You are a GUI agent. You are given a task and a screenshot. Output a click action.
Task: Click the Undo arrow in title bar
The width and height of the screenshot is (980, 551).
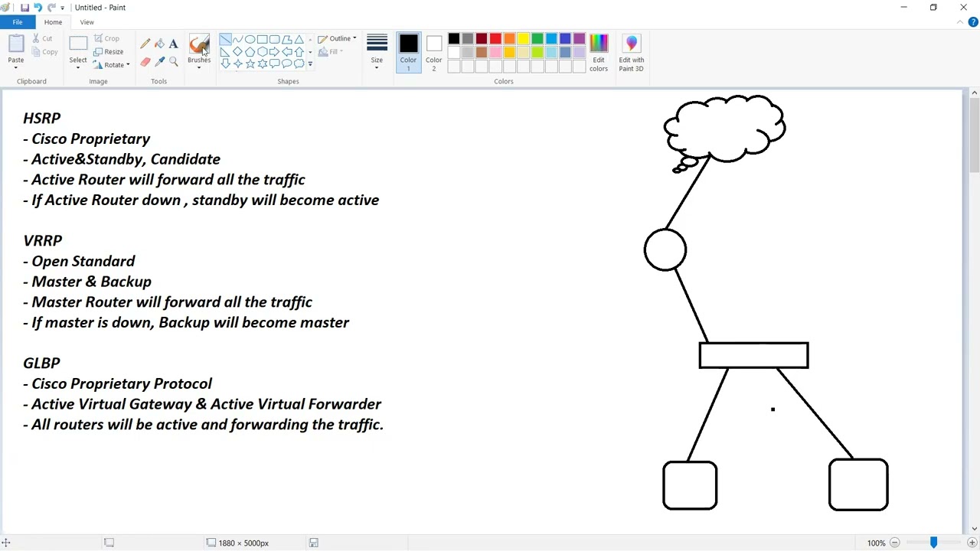click(38, 8)
